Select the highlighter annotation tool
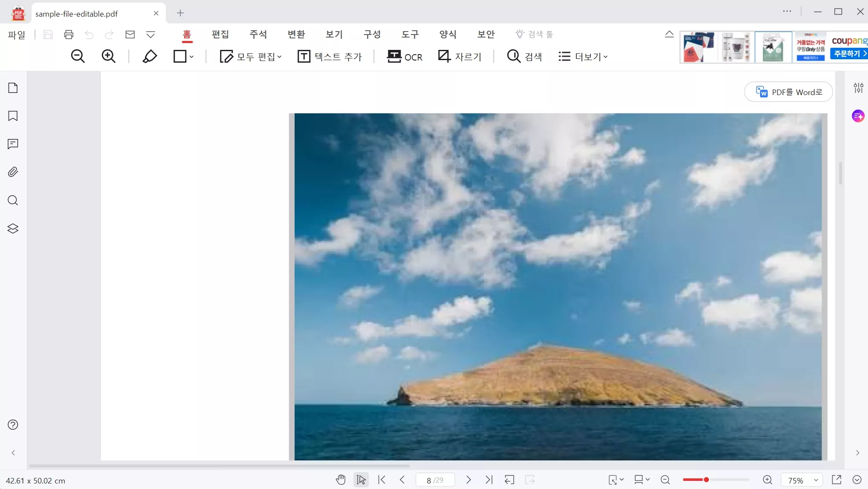The image size is (868, 489). (x=149, y=56)
